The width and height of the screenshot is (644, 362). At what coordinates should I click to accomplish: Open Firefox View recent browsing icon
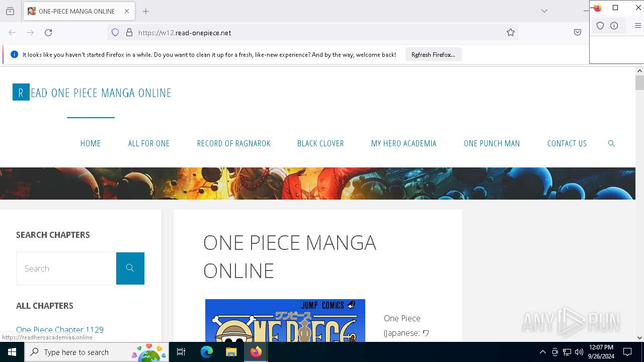10,11
